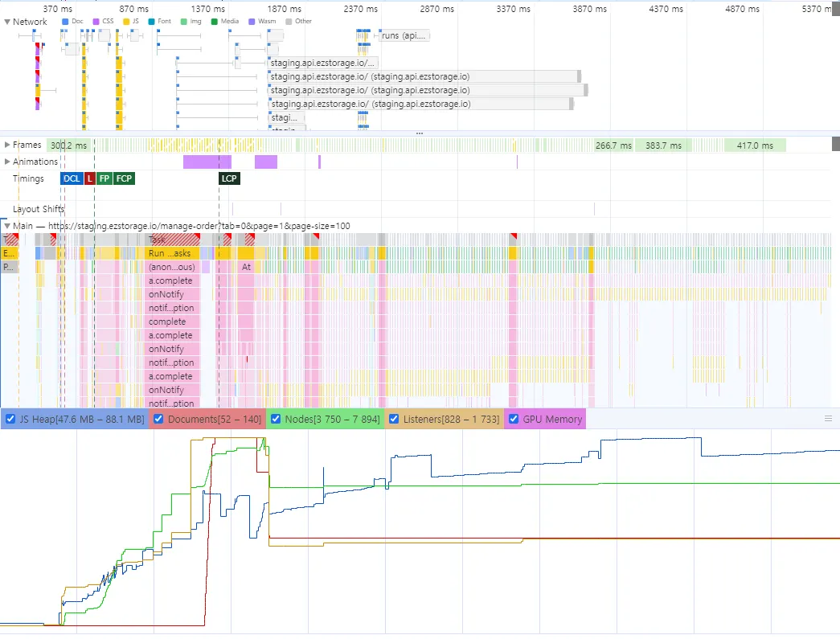
Task: Expand the Frames track
Action: pos(8,145)
